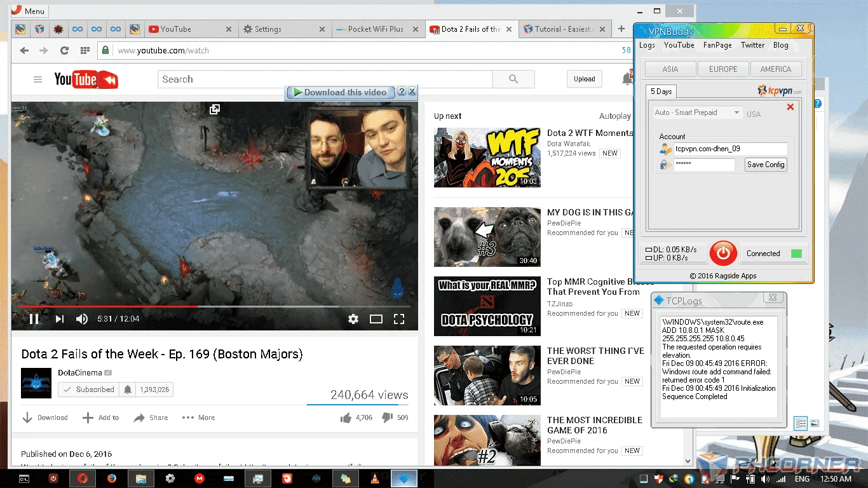Toggle the channel notification bell beside Subscribed

tap(128, 390)
